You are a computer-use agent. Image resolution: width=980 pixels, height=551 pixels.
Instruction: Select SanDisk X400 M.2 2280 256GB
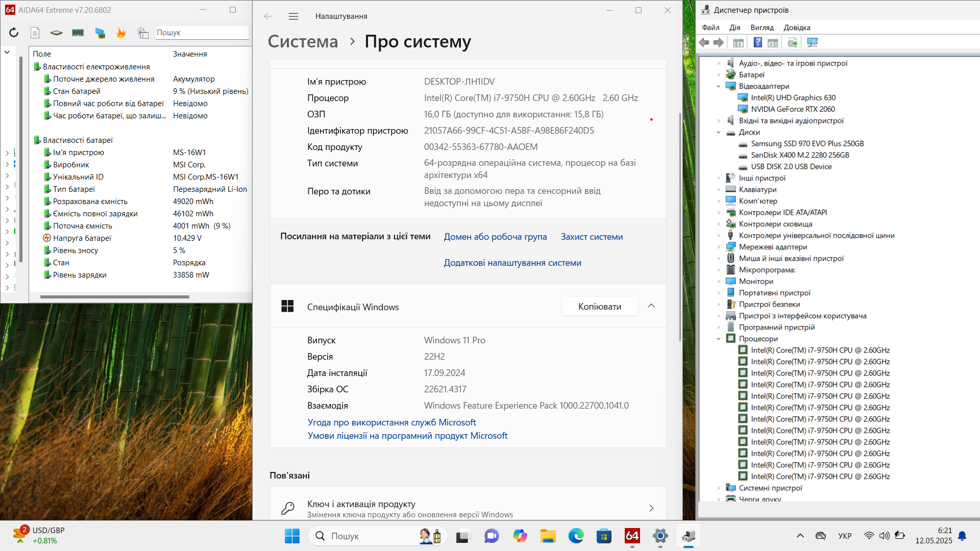pos(800,155)
